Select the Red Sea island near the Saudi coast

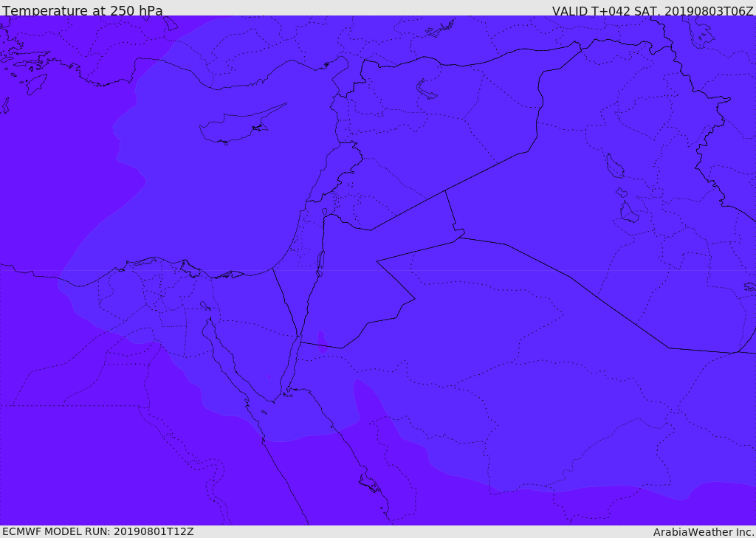(x=371, y=483)
